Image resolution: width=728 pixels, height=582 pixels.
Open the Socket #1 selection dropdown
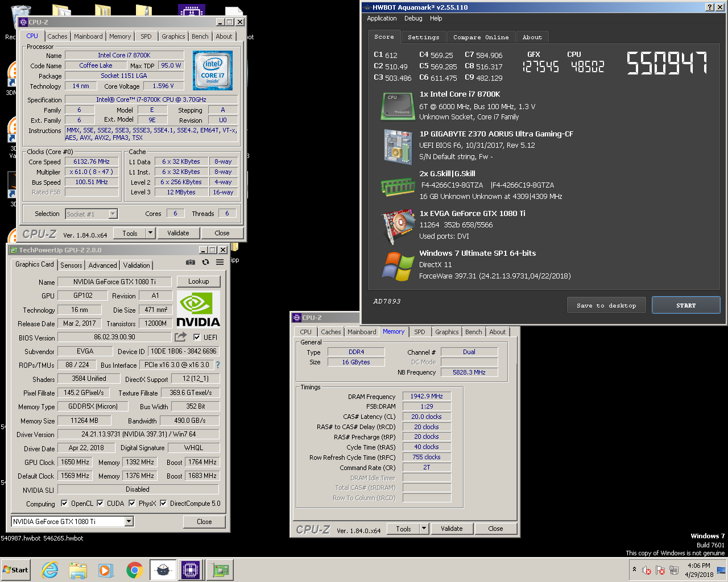click(x=113, y=214)
